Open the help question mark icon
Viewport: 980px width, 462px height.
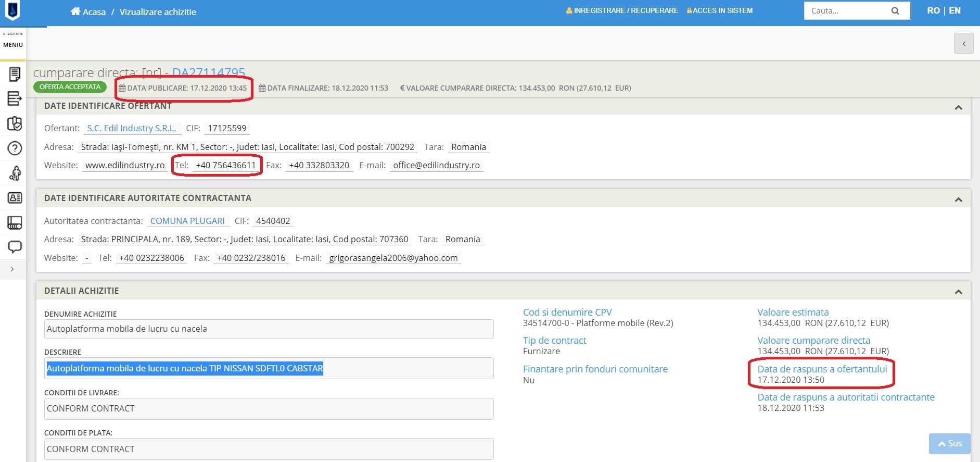[15, 148]
